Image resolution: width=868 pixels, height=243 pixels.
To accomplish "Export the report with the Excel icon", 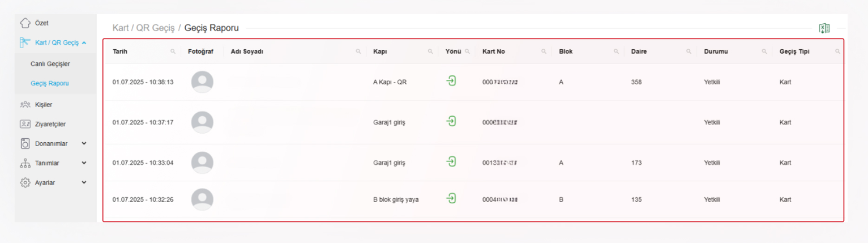I will coord(824,28).
